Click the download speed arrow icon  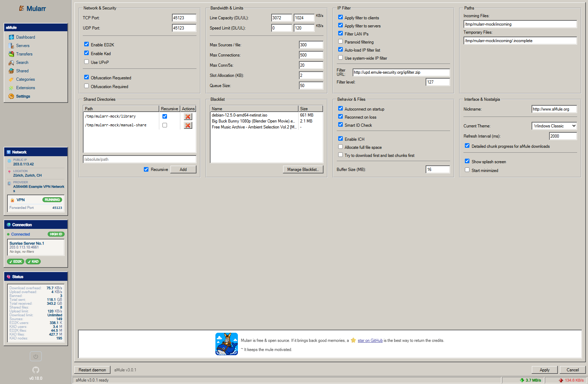tap(522, 380)
